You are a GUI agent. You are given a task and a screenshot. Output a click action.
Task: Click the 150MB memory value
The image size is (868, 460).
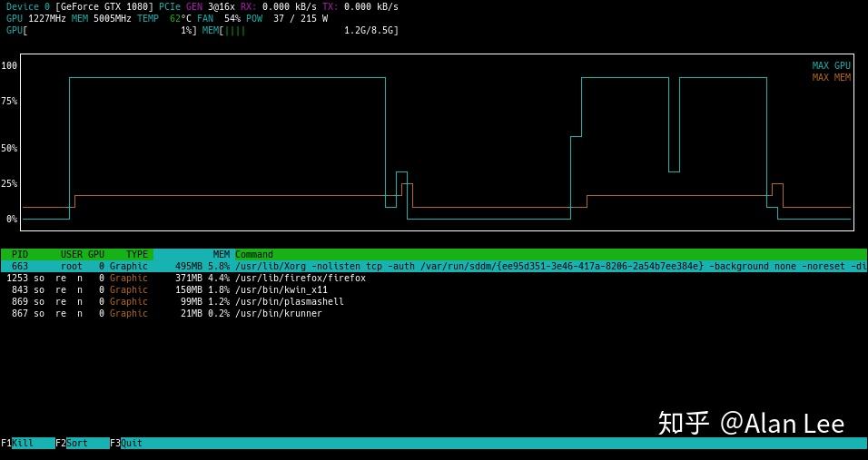click(x=189, y=289)
